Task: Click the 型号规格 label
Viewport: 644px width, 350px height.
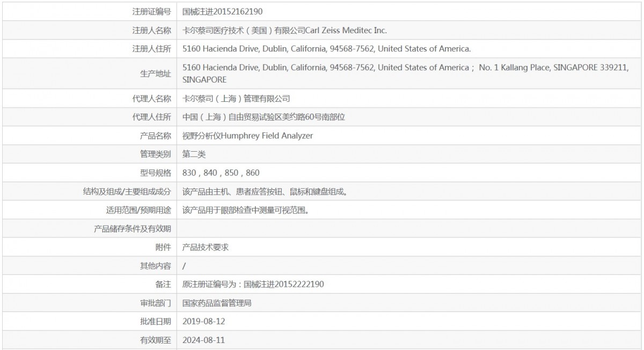Action: pos(156,173)
